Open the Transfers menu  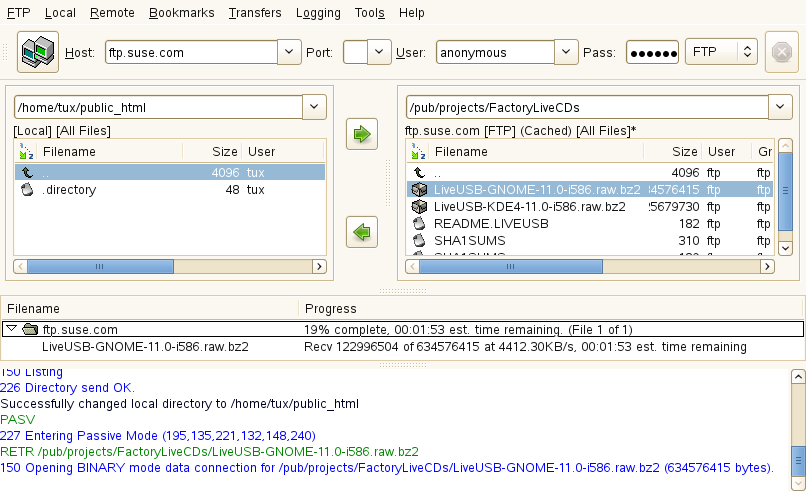[255, 13]
